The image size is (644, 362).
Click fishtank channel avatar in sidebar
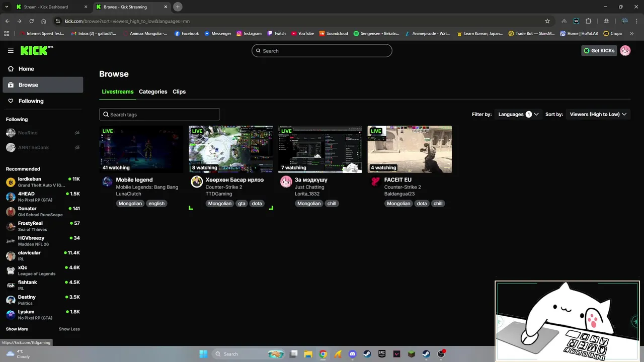click(11, 285)
